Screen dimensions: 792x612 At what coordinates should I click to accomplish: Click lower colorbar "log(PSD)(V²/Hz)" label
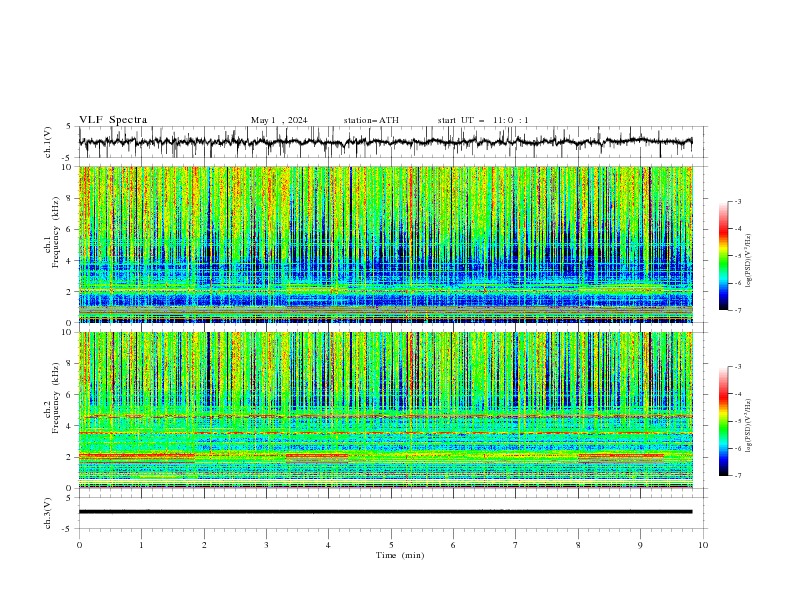tap(749, 425)
